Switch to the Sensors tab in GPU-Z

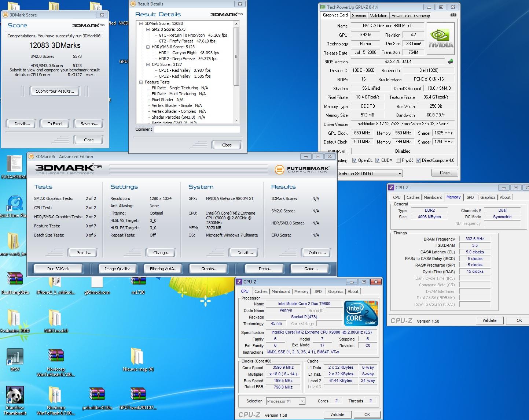coord(359,16)
